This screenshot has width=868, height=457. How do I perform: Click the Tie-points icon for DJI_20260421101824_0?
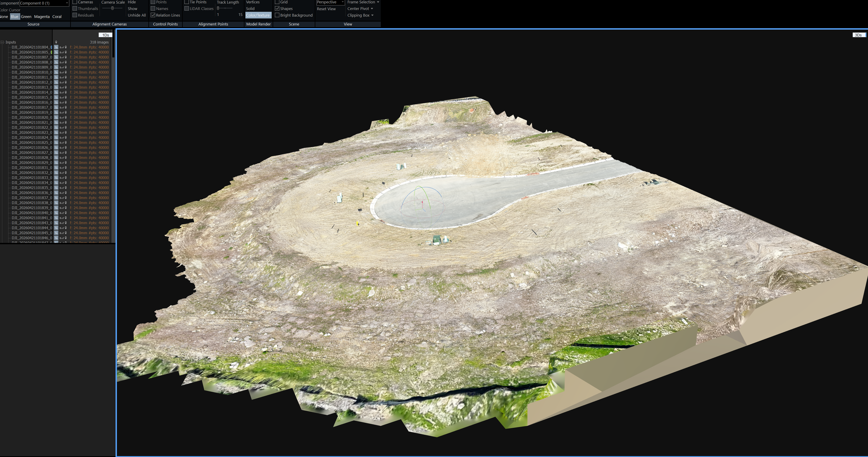click(56, 138)
